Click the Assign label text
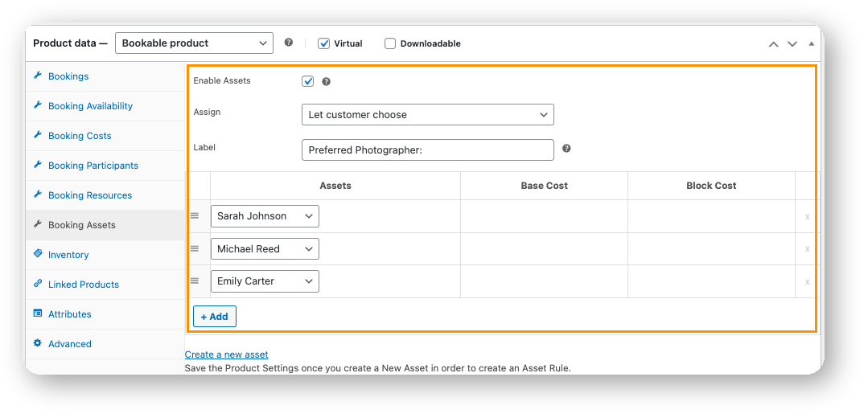868x418 pixels. (x=207, y=113)
